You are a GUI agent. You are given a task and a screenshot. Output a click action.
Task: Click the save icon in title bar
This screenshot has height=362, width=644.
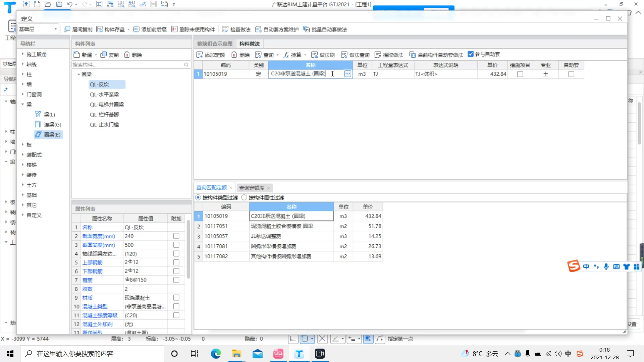tap(59, 4)
